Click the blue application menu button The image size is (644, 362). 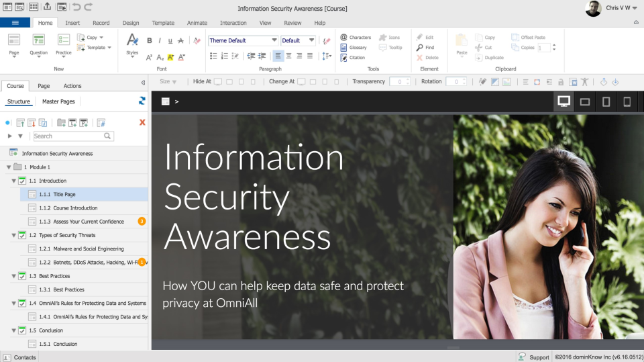[x=15, y=23]
